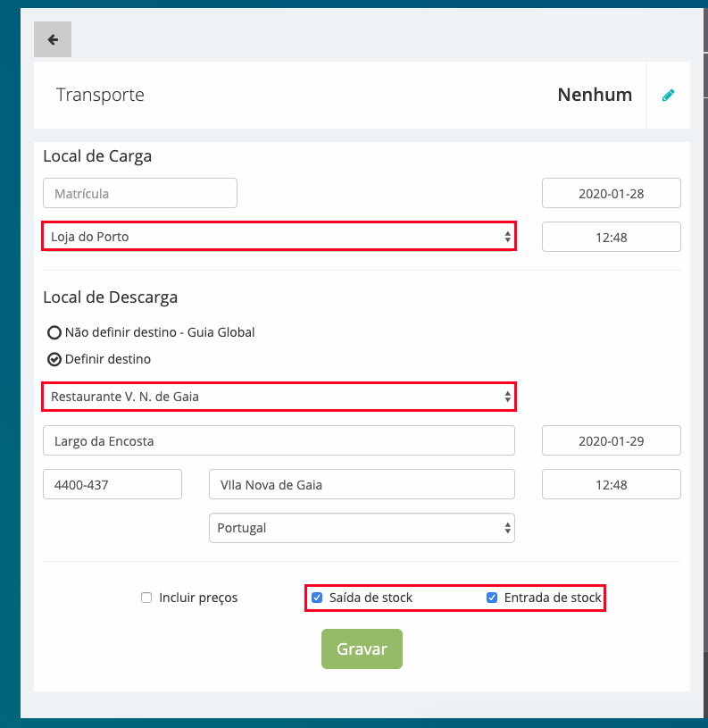Uncheck the Saída de stock checkbox
Image resolution: width=708 pixels, height=728 pixels.
pyautogui.click(x=317, y=598)
